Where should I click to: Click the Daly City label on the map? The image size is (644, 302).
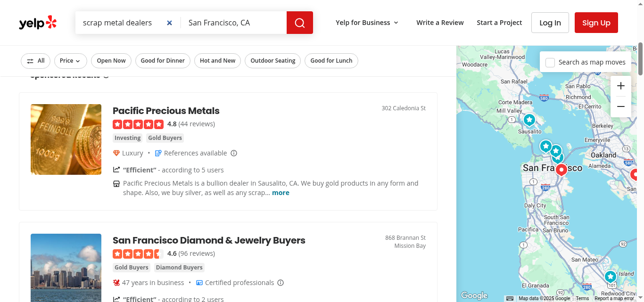click(535, 205)
